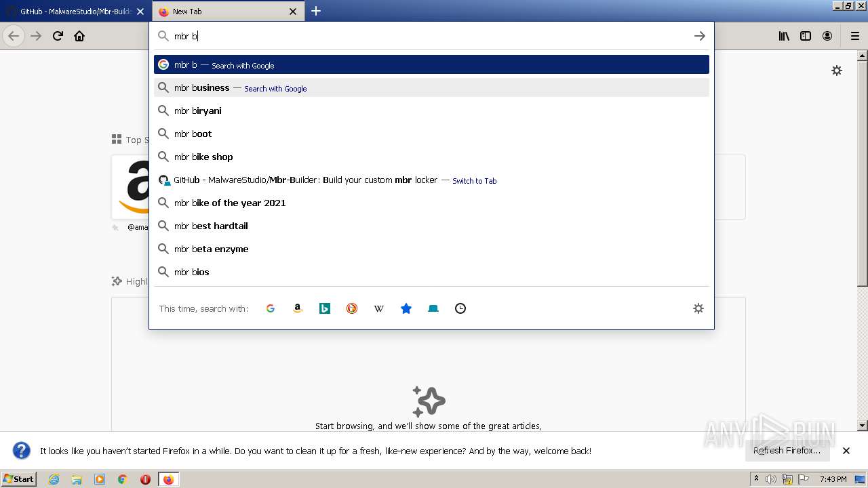Launch Chrome from taskbar
Screen dimensions: 868x488
point(123,479)
